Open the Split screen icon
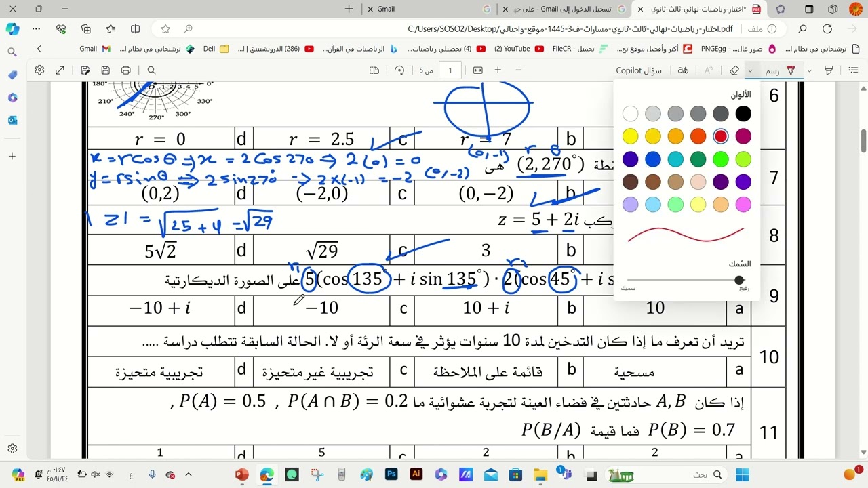The height and width of the screenshot is (488, 868). tap(135, 29)
